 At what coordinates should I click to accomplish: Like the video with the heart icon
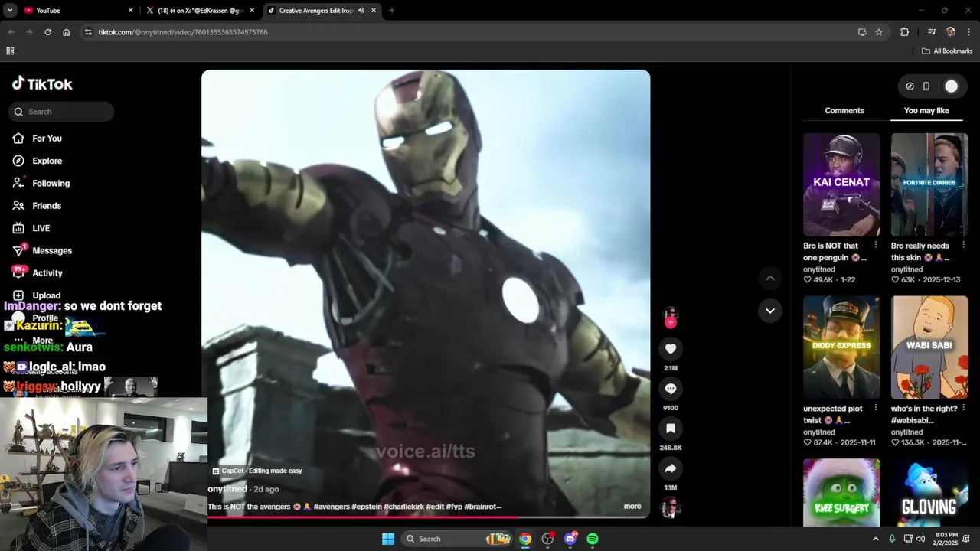point(670,349)
